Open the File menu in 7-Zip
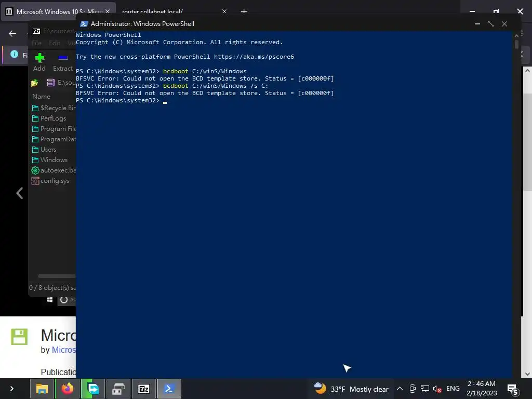532x399 pixels. [37, 43]
